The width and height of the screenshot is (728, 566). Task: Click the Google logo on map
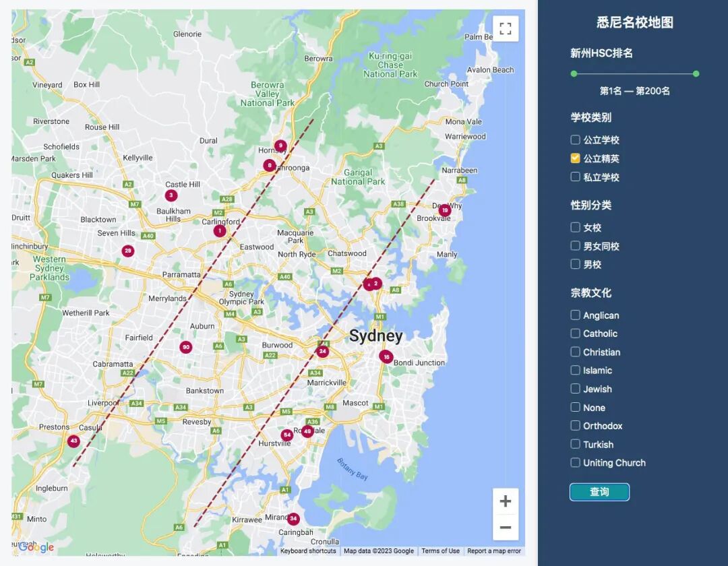(x=36, y=547)
